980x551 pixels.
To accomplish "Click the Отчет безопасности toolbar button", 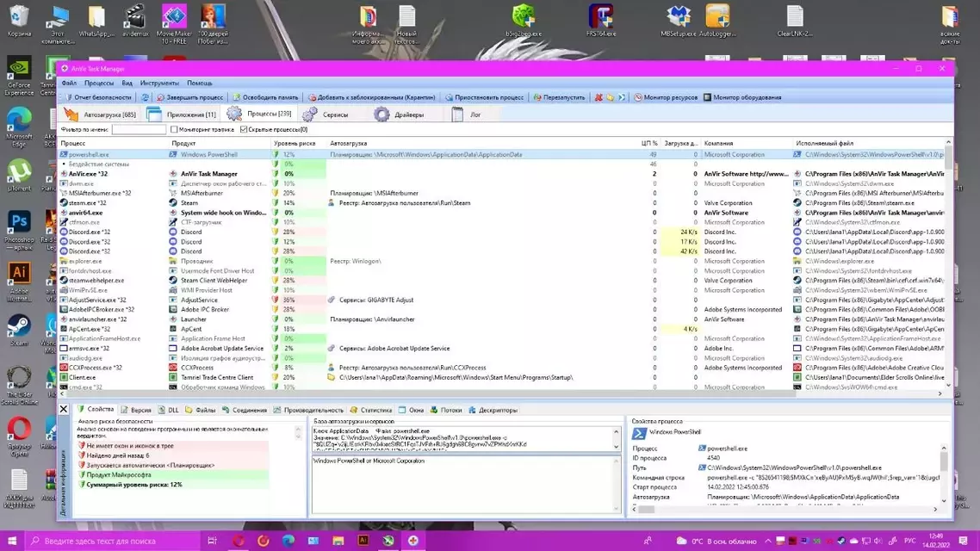I will click(x=99, y=97).
